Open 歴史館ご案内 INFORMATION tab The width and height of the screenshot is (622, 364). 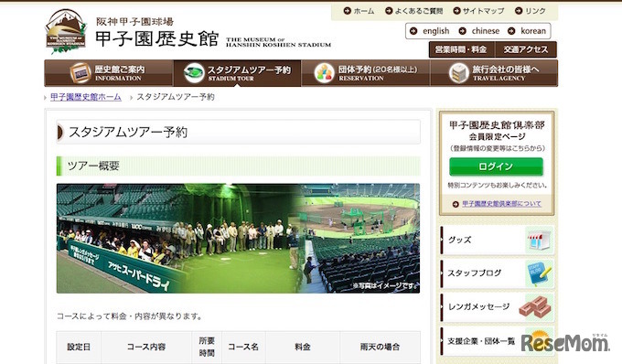[x=109, y=73]
